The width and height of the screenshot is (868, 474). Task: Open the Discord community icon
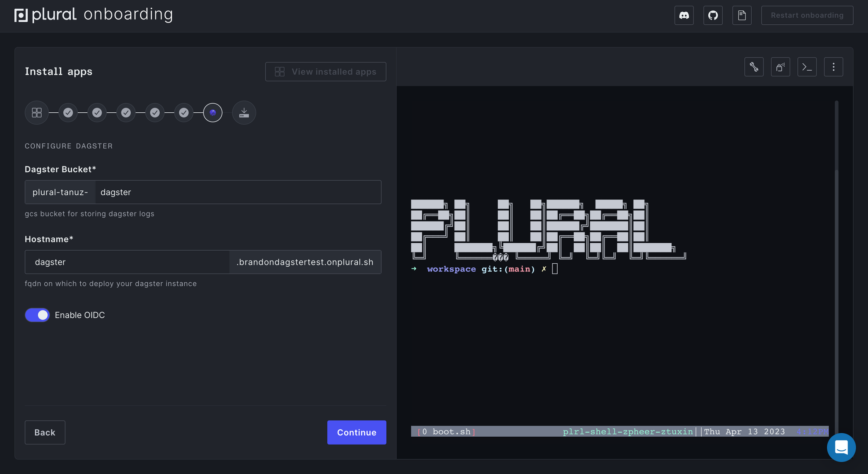click(x=684, y=16)
